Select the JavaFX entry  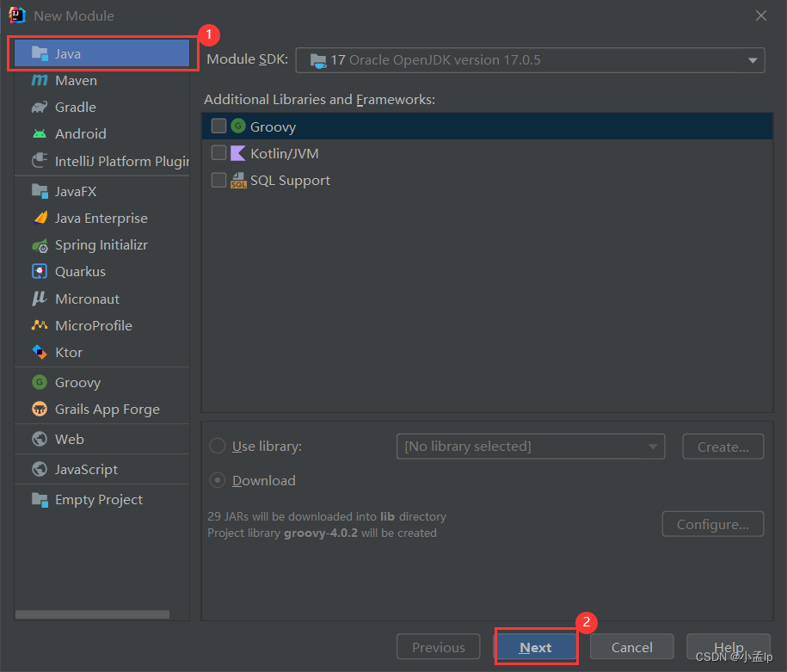tap(101, 191)
